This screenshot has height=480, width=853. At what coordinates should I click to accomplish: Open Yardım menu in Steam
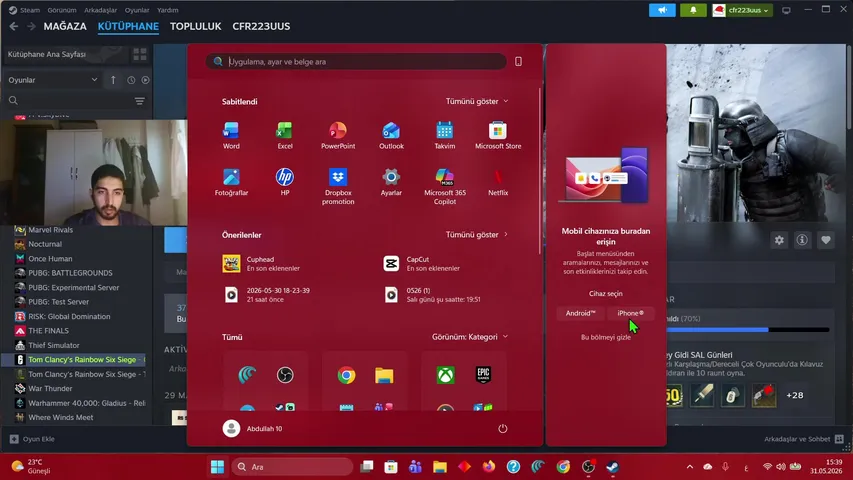(168, 10)
